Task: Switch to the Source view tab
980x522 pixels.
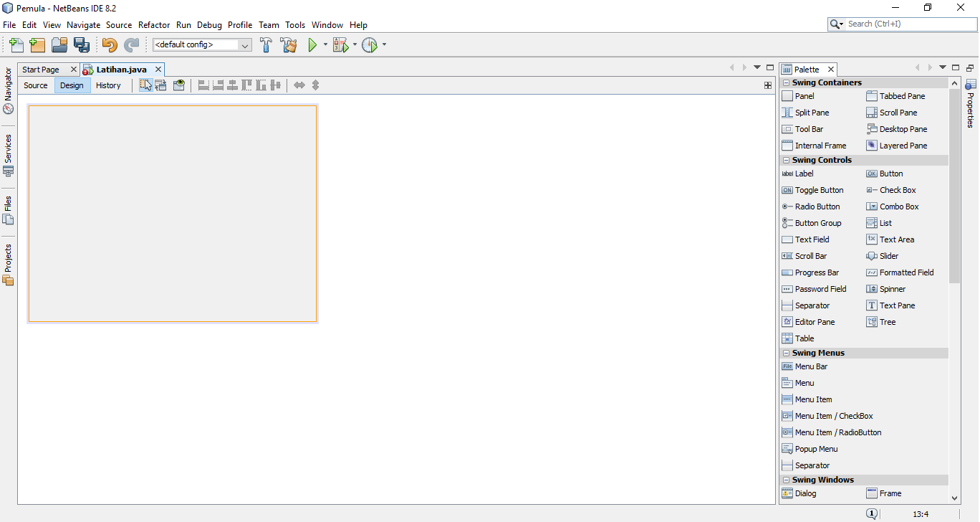Action: click(35, 85)
